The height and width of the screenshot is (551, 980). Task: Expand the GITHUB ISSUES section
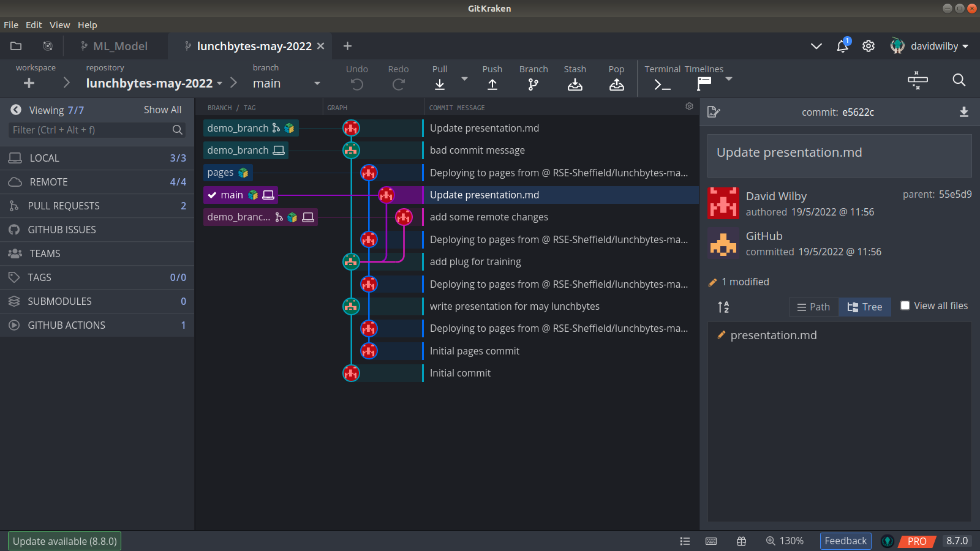coord(97,230)
